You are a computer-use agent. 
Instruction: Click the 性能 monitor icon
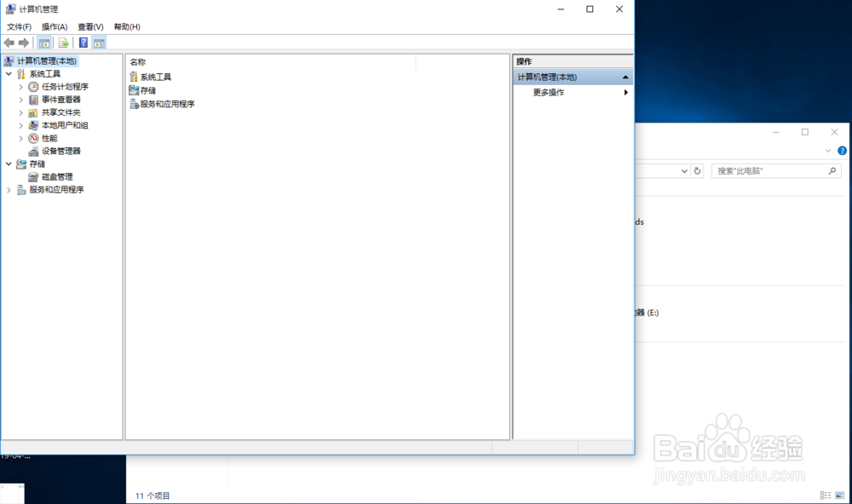click(x=34, y=139)
